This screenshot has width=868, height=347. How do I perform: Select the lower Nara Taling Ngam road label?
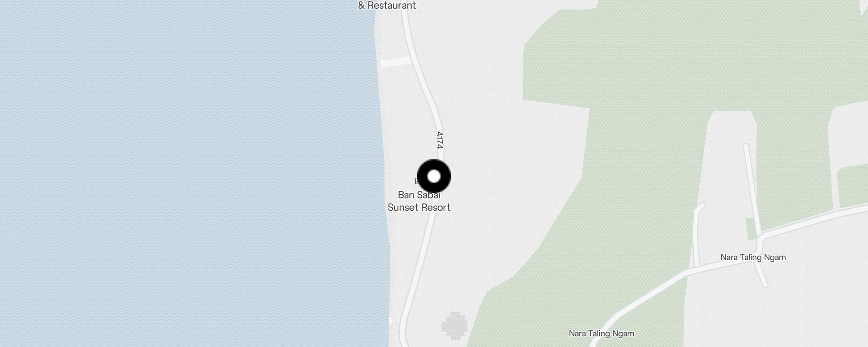pyautogui.click(x=602, y=334)
